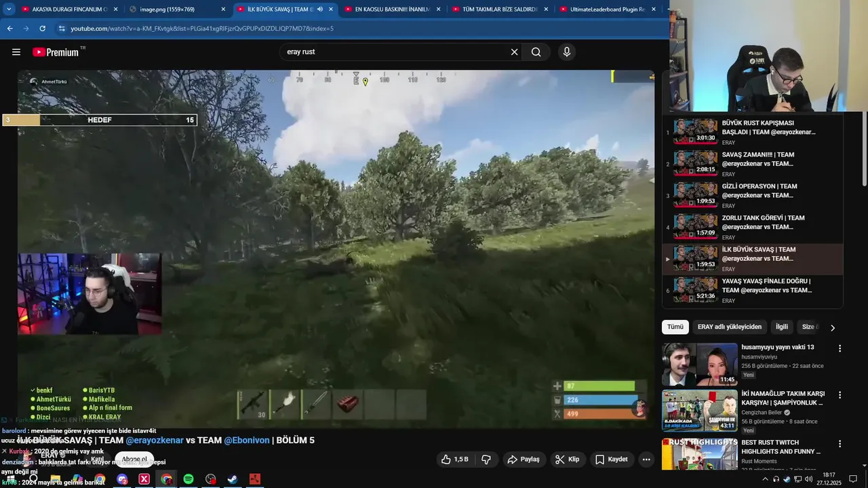Viewport: 868px width, 488px height.
Task: Open BEST RUST TWITCH HIGHLIGHTS video title
Action: [781, 447]
